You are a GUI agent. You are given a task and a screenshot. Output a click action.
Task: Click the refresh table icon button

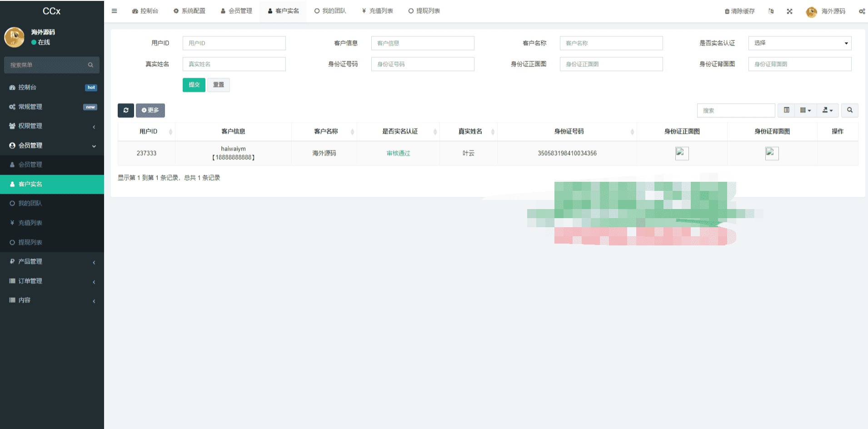[x=126, y=110]
